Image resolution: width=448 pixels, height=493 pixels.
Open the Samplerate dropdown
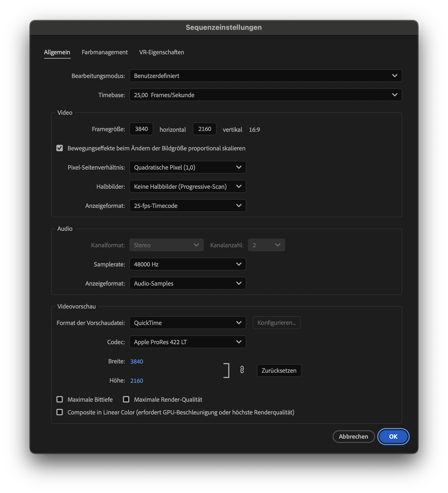click(188, 264)
